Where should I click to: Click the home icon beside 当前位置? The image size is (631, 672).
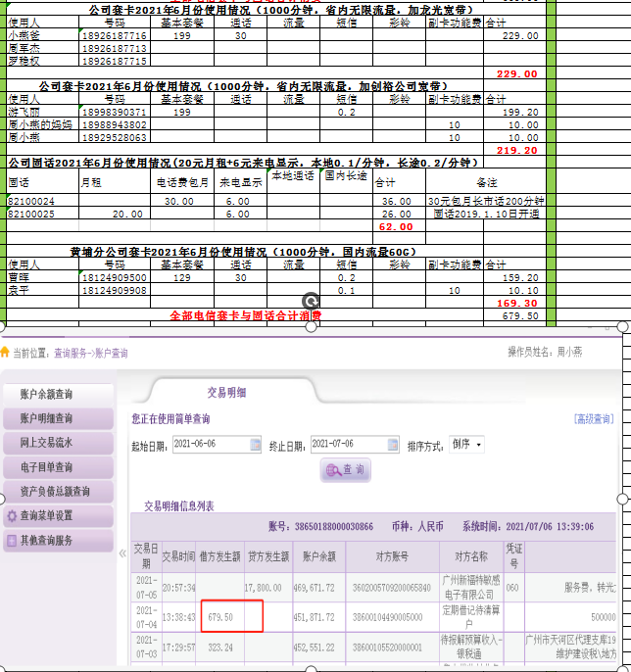[x=7, y=353]
